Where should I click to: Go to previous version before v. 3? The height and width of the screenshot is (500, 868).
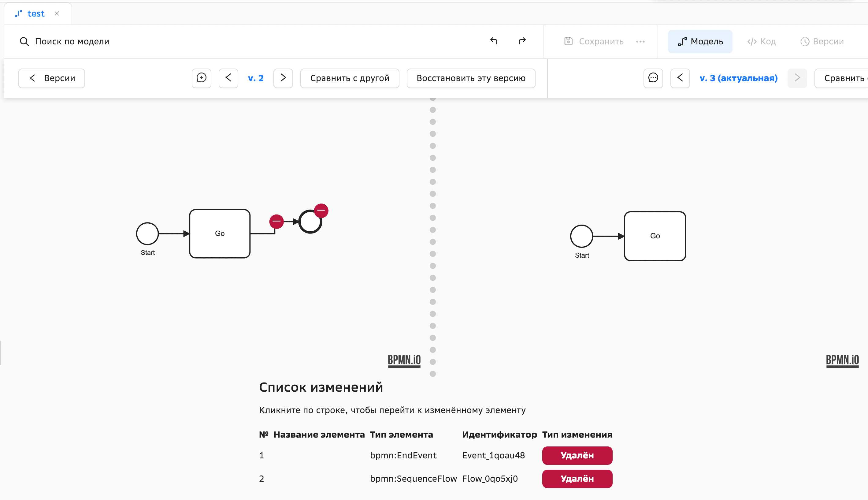(680, 78)
